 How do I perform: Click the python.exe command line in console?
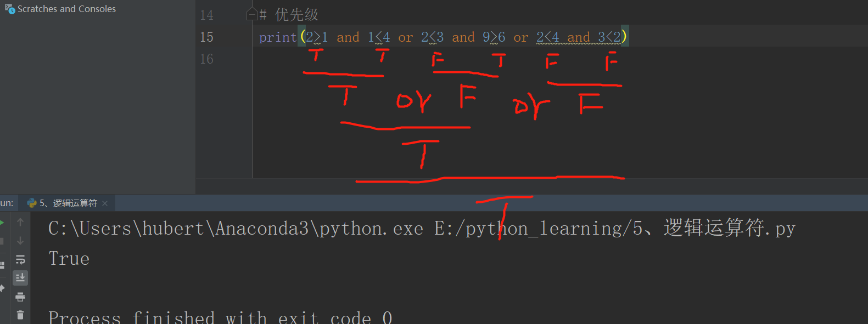(422, 228)
